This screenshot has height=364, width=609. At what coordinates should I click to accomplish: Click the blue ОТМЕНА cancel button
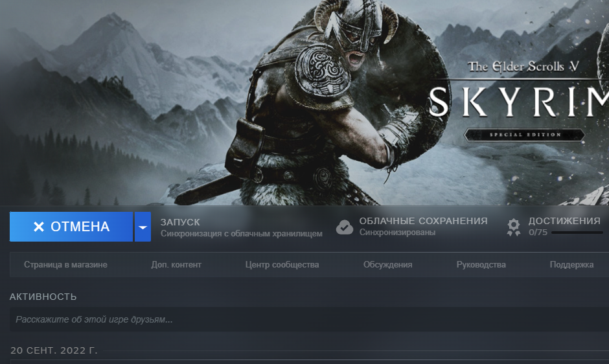(x=71, y=227)
